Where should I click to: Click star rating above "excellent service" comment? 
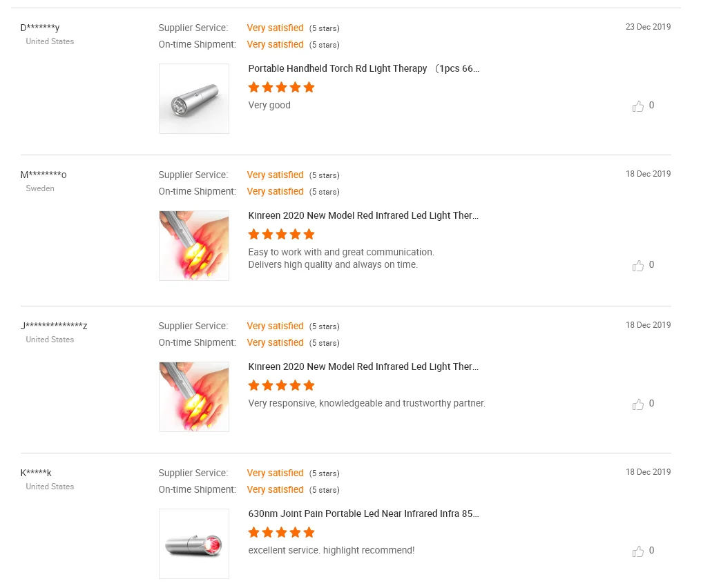pos(281,533)
